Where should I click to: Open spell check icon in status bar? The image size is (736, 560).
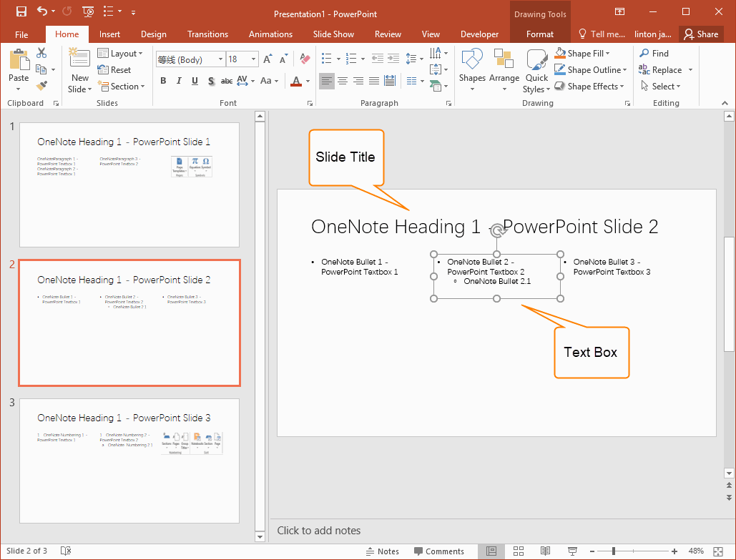[x=66, y=551]
